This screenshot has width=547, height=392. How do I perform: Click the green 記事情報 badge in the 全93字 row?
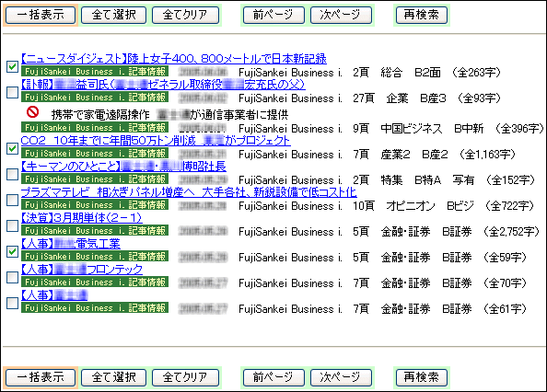point(95,98)
